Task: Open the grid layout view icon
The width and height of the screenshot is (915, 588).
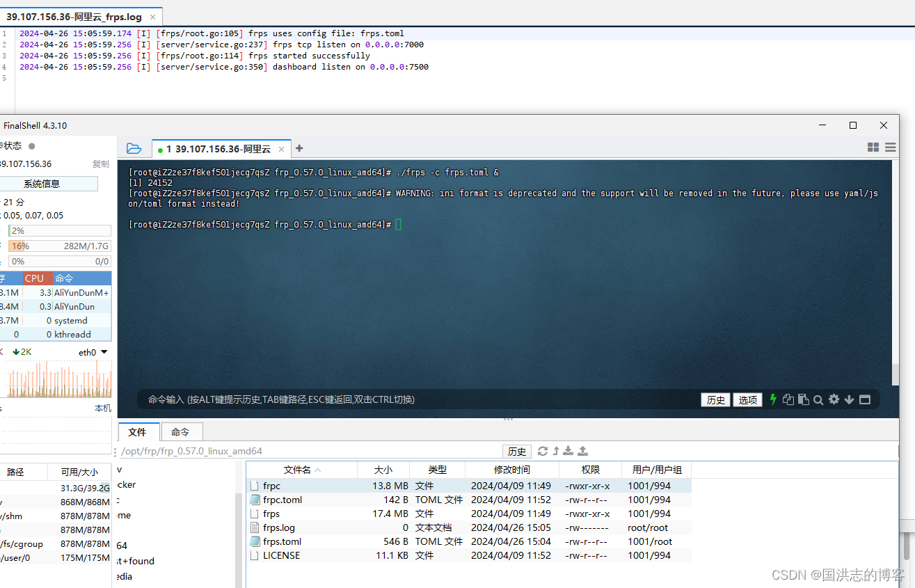Action: (873, 148)
